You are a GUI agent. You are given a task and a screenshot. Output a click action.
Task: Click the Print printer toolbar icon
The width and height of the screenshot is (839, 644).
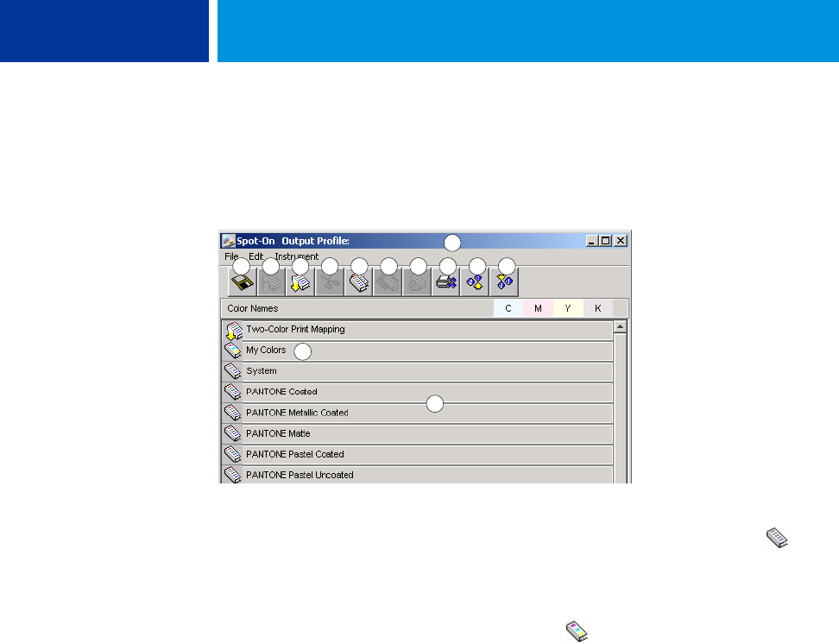(x=445, y=282)
